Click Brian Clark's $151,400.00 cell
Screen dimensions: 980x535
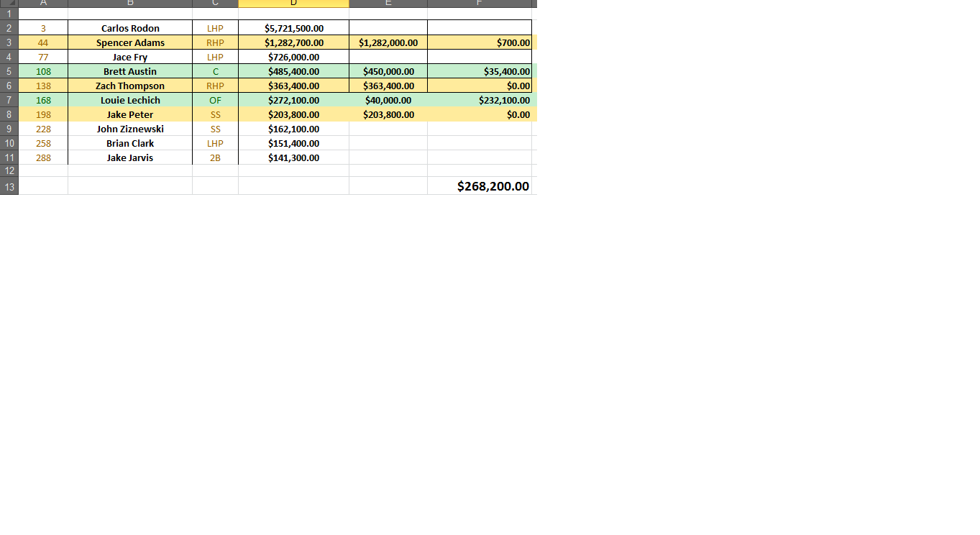pyautogui.click(x=293, y=143)
